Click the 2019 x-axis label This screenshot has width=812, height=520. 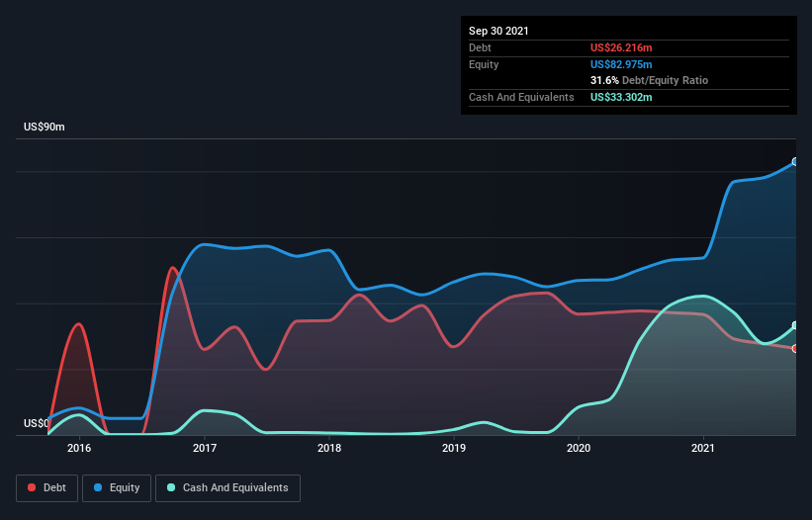coord(454,448)
